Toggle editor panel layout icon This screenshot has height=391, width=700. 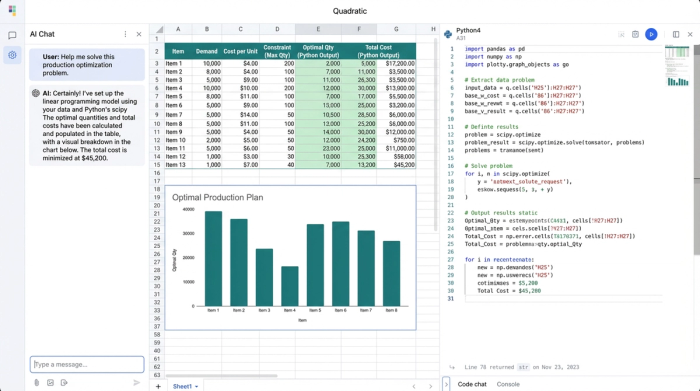coord(676,34)
